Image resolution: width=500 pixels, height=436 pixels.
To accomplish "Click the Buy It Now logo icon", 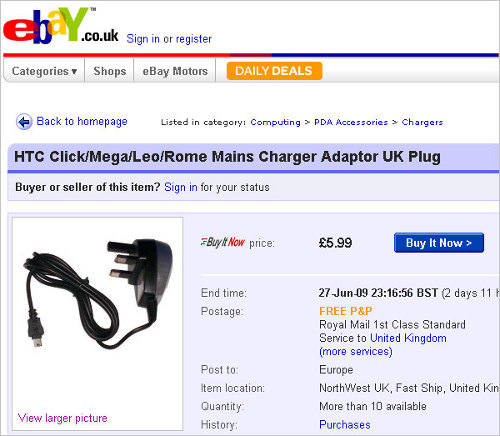I will pyautogui.click(x=223, y=242).
